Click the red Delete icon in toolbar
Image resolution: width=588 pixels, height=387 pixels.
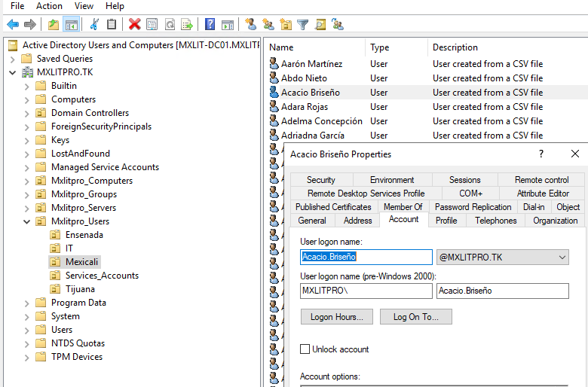pyautogui.click(x=134, y=24)
